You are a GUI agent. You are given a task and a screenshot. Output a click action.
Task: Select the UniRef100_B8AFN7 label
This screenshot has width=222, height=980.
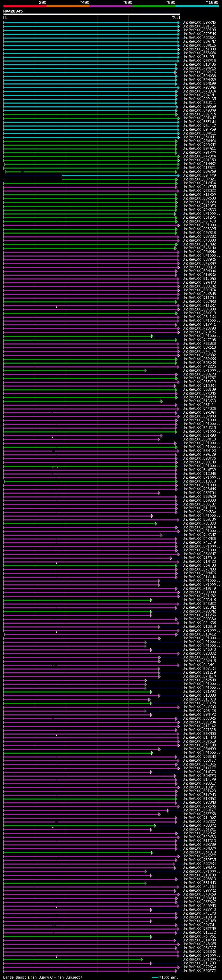coord(199,41)
